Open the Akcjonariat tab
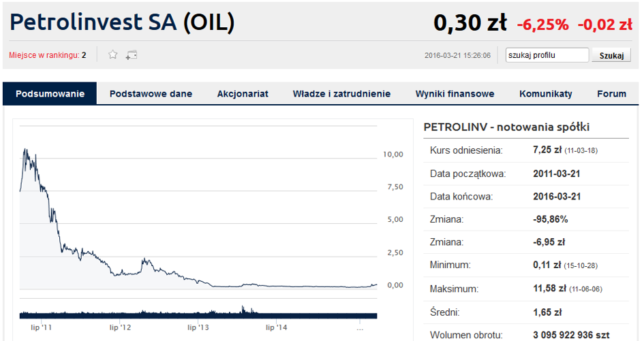 click(x=243, y=93)
